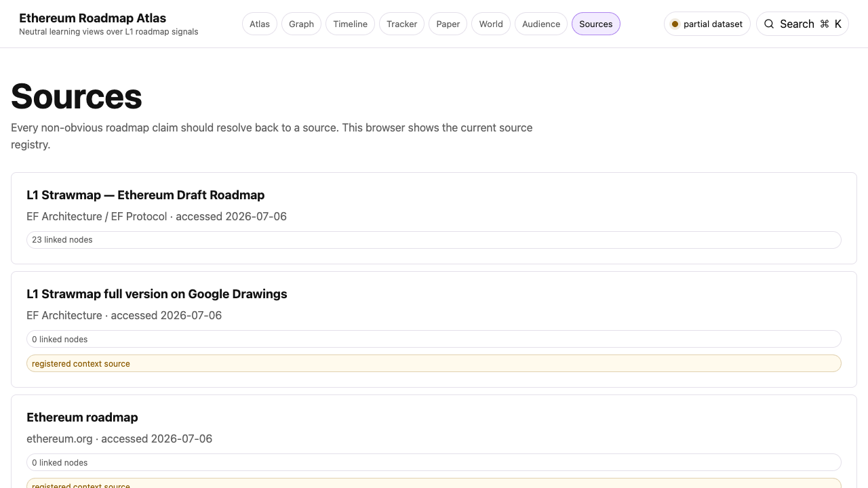This screenshot has width=868, height=488.
Task: Go to the Tracker tab
Action: [402, 24]
